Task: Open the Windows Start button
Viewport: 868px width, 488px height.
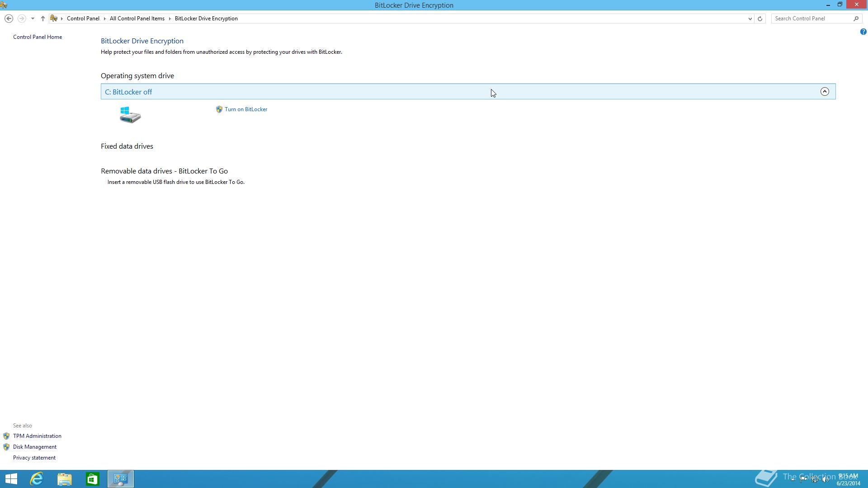Action: click(x=11, y=479)
